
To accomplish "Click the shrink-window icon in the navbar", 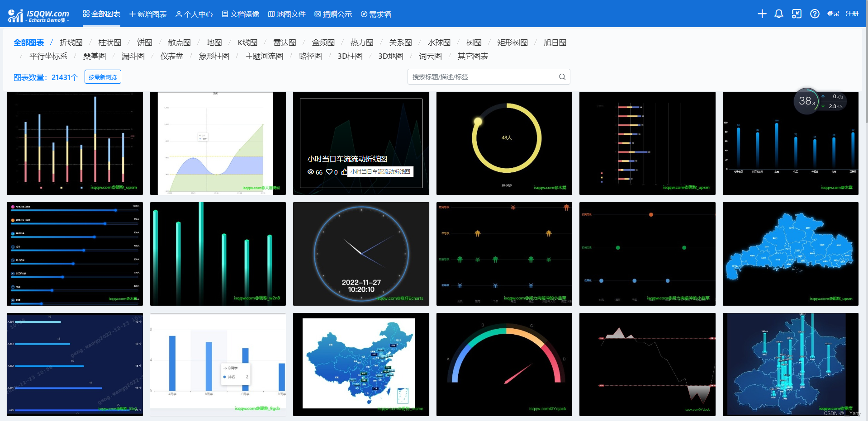I will (x=797, y=14).
